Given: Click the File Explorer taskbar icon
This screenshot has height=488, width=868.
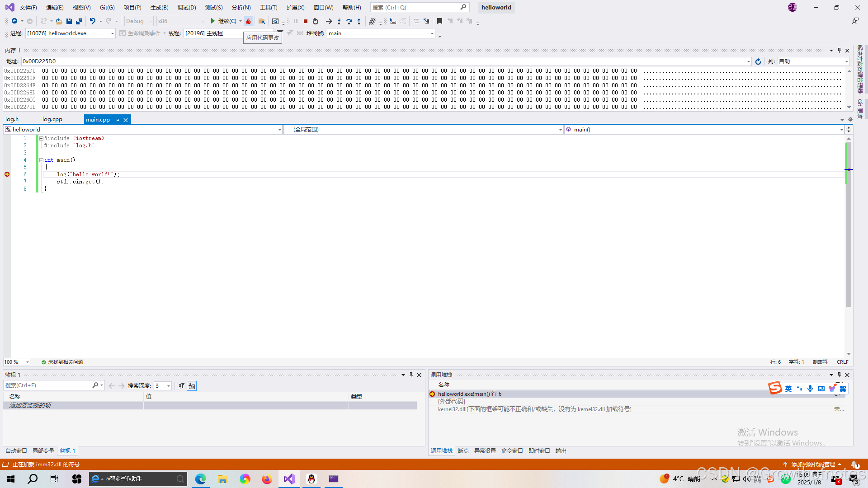Looking at the screenshot, I should 222,479.
